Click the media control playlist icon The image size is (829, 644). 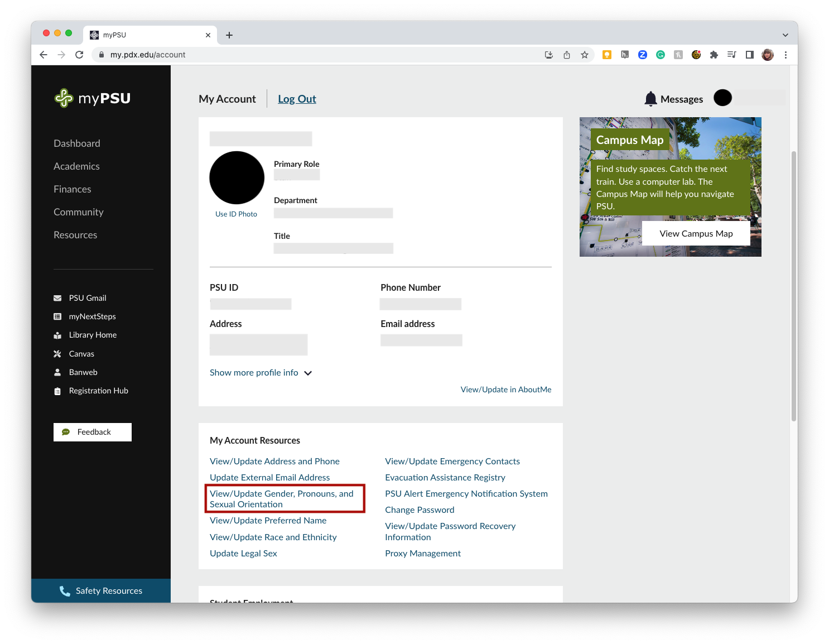click(x=732, y=55)
